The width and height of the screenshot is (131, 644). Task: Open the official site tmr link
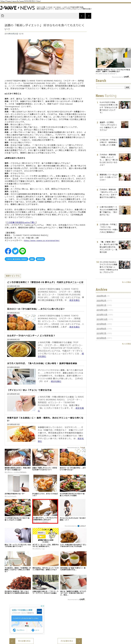(42, 241)
